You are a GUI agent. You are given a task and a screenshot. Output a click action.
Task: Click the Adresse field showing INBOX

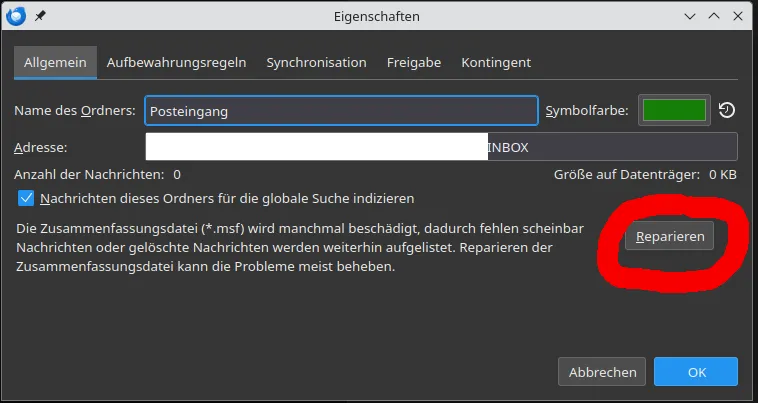pos(441,147)
